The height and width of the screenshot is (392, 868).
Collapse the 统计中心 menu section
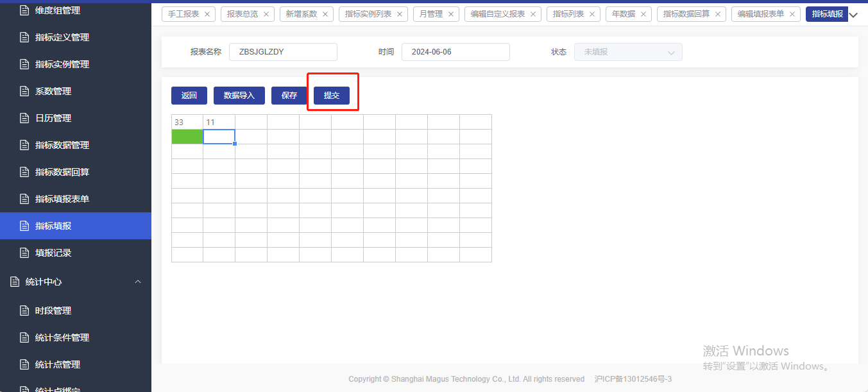pyautogui.click(x=138, y=282)
